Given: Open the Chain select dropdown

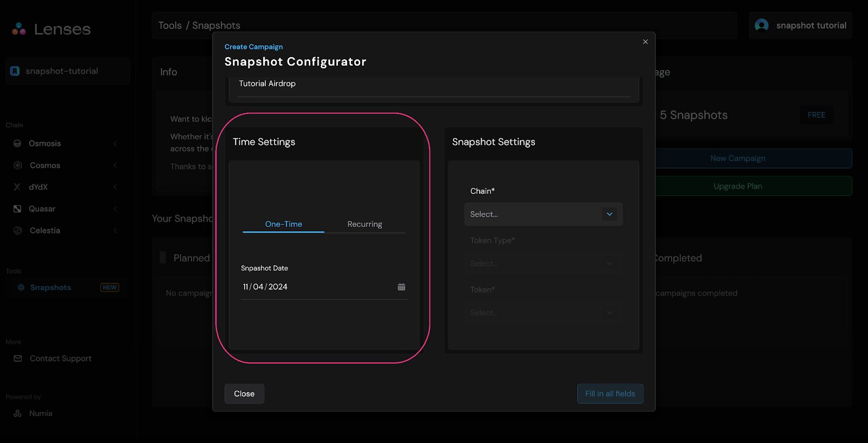Looking at the screenshot, I should 543,214.
